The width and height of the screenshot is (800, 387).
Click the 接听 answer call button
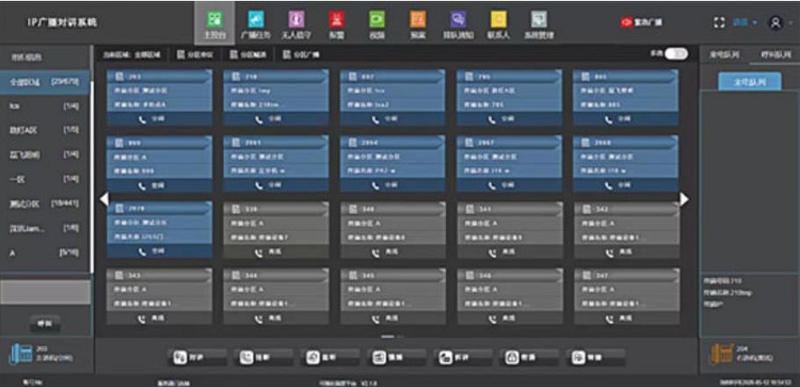[x=263, y=357]
